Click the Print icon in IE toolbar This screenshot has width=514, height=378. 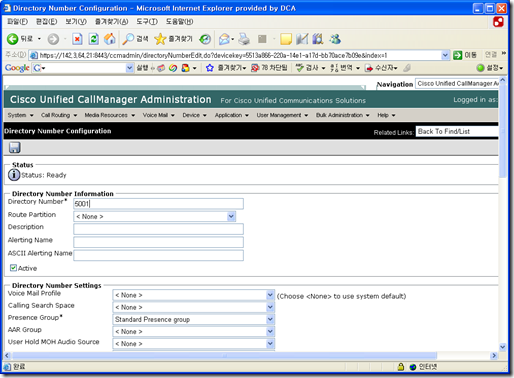(x=244, y=39)
